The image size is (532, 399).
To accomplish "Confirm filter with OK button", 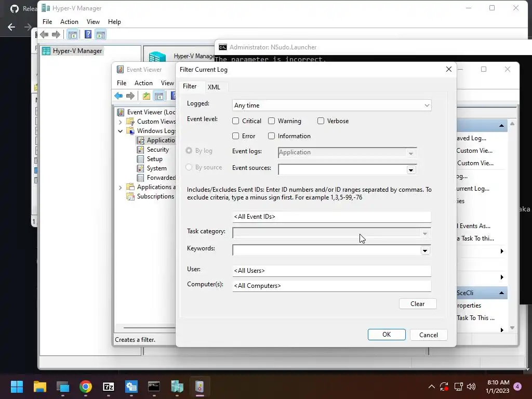I will click(387, 335).
